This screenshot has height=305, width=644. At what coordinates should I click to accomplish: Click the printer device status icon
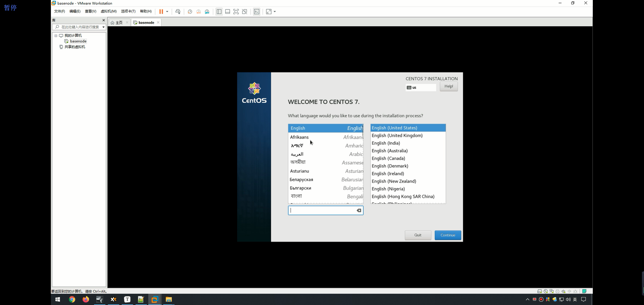(557, 291)
